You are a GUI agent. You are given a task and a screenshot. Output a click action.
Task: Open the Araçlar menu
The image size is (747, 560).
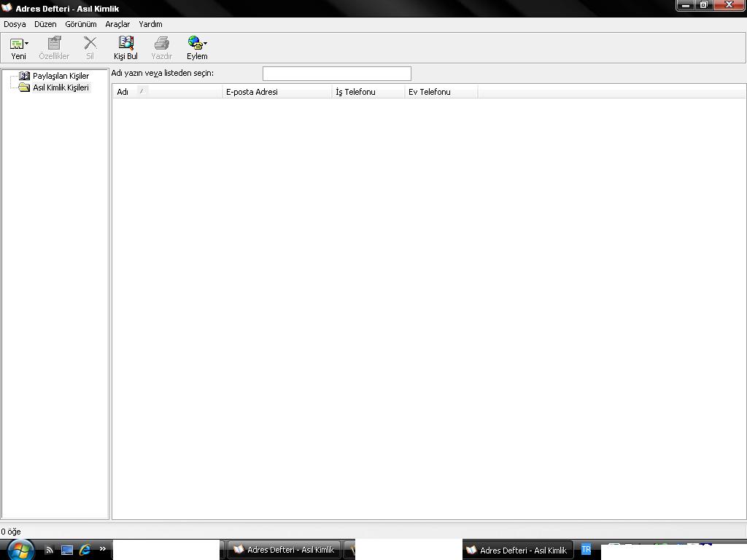click(x=117, y=24)
